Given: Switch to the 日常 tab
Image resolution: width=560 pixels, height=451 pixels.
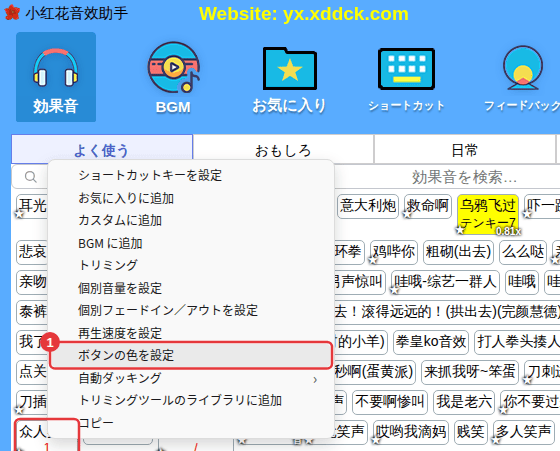Looking at the screenshot, I should coord(464,150).
